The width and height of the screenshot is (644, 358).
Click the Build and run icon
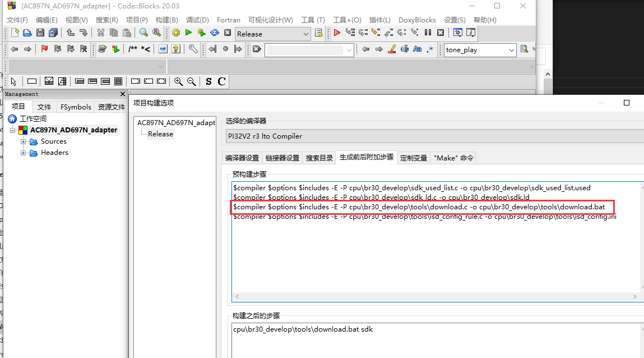click(x=201, y=33)
